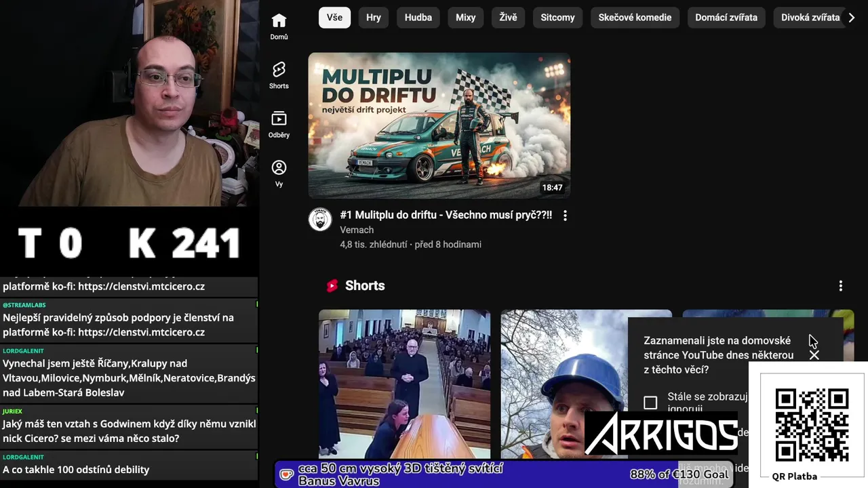Click Juriex chat message about Godwin

click(x=129, y=426)
